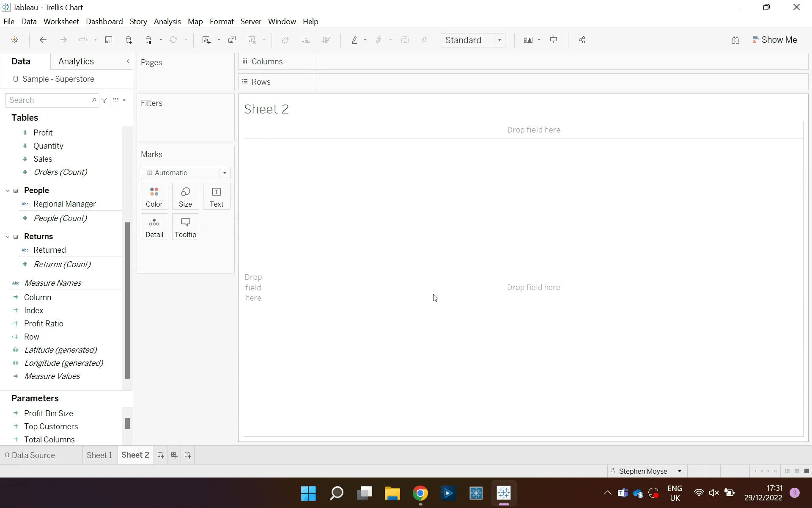This screenshot has width=812, height=508.
Task: Open the Color marks card
Action: [154, 196]
